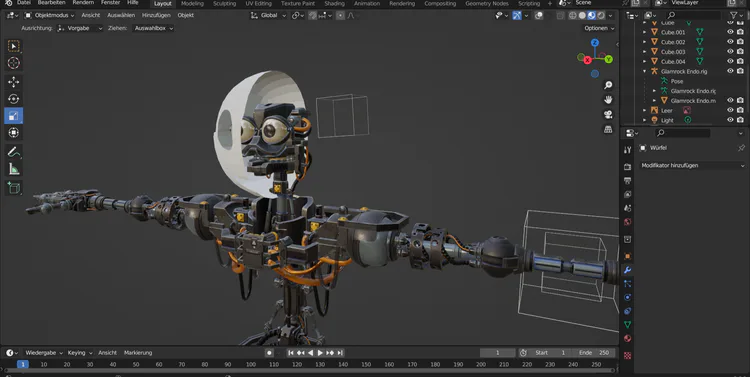Open the Wiedergabe playback dropdown
Image resolution: width=750 pixels, height=377 pixels.
pyautogui.click(x=44, y=353)
